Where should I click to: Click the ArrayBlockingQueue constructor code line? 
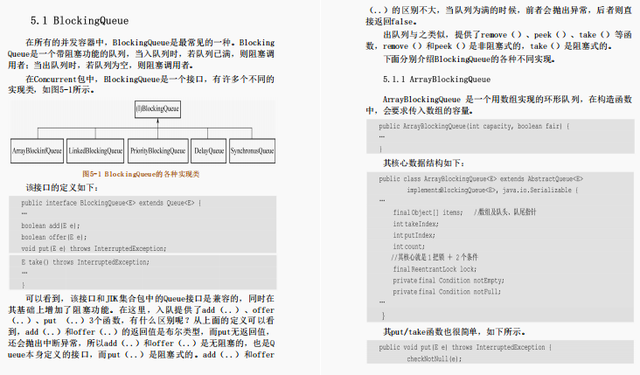tap(474, 126)
